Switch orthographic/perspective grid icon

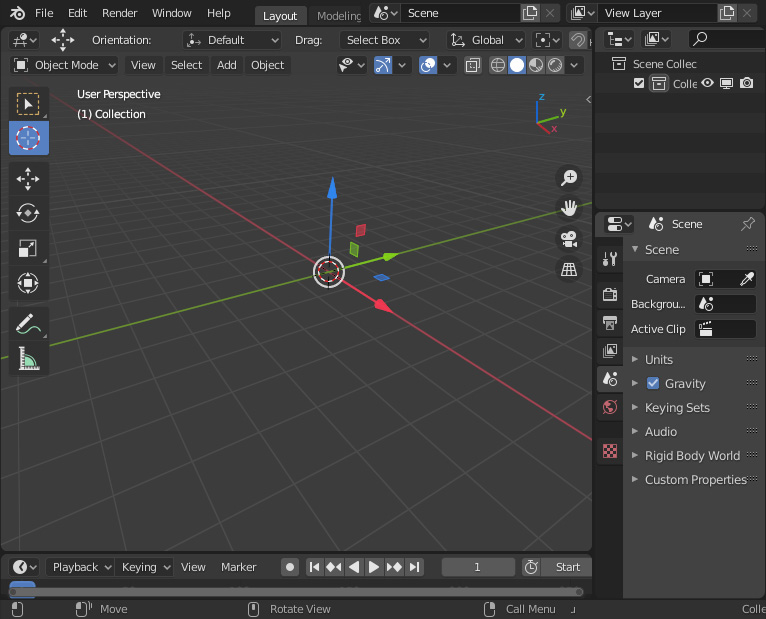coord(569,269)
